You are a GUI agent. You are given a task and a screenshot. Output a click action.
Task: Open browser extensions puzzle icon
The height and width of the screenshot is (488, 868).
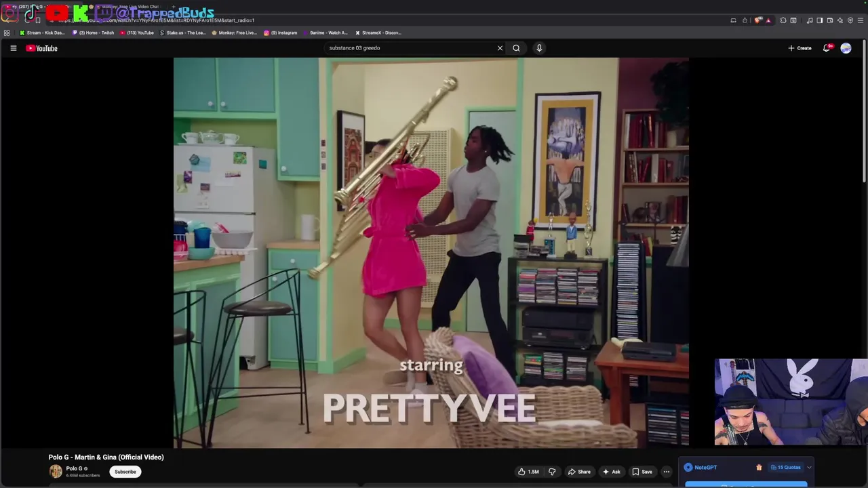pyautogui.click(x=783, y=20)
